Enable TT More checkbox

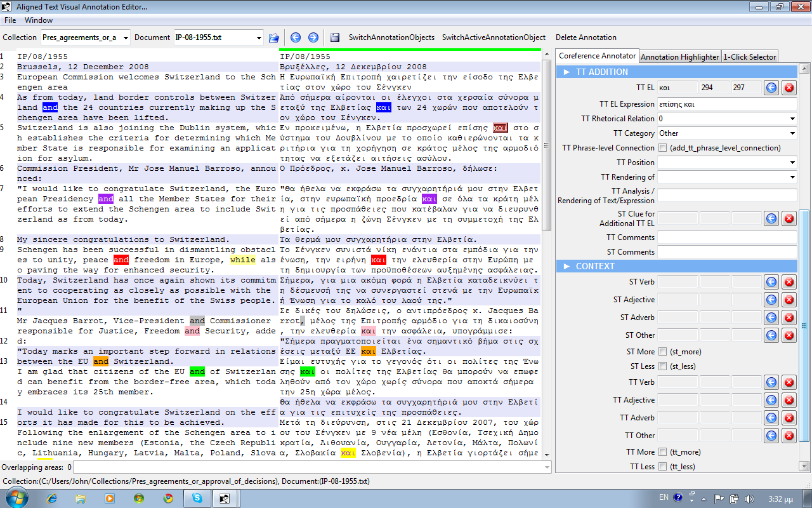(x=662, y=452)
